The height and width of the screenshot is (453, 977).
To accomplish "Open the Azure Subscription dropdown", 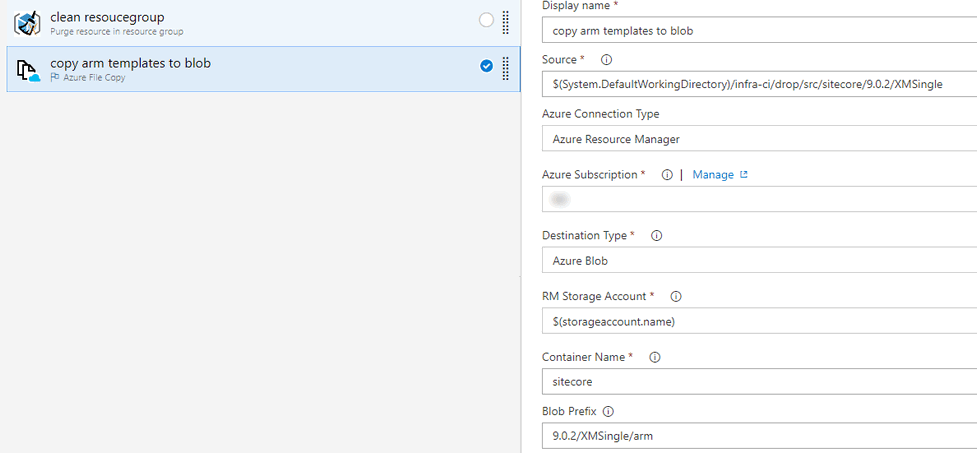I will pos(760,199).
